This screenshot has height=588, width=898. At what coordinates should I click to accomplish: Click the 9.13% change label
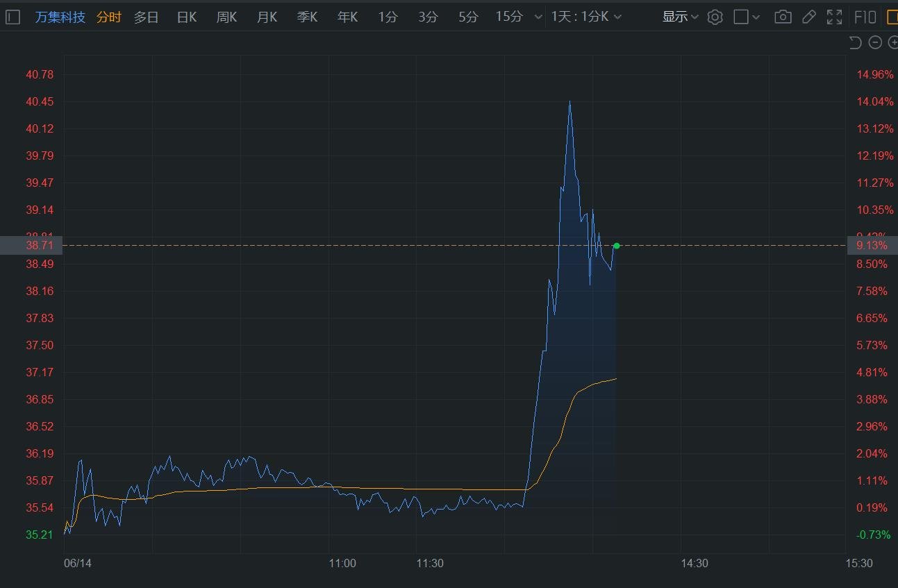(872, 246)
